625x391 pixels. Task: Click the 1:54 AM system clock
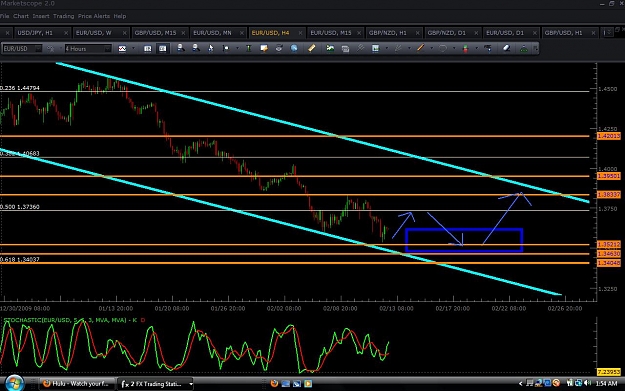point(607,383)
